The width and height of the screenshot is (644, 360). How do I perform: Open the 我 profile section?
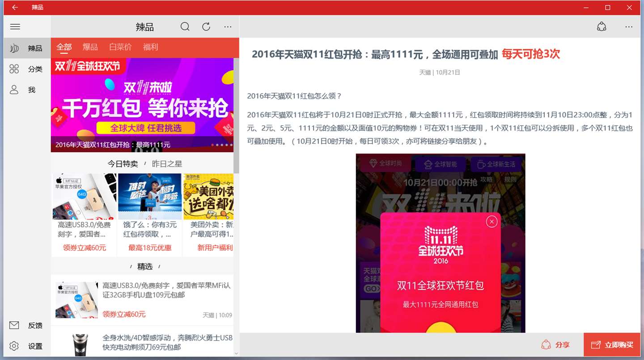click(x=27, y=90)
